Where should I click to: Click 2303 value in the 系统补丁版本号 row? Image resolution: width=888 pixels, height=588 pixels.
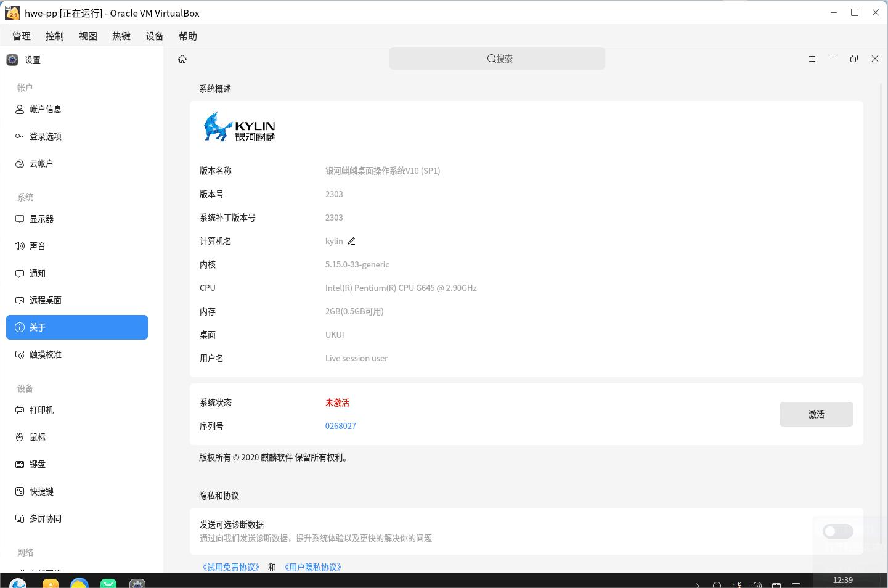coord(334,218)
